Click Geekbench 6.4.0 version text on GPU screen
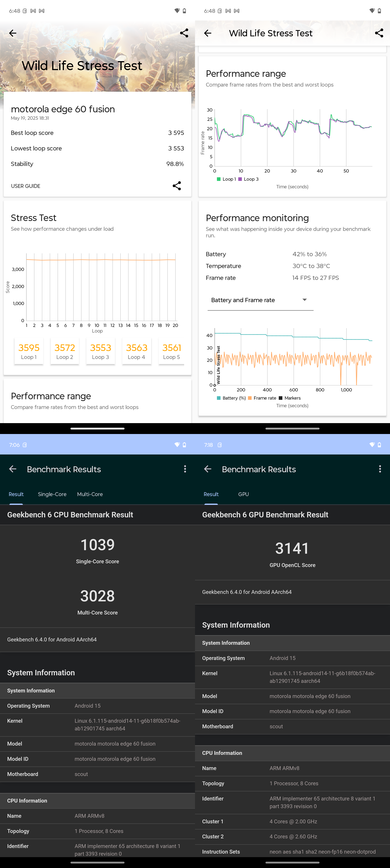 (247, 592)
